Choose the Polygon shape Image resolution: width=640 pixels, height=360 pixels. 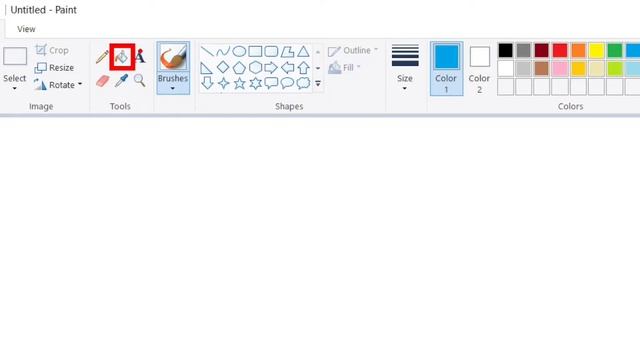[x=287, y=51]
